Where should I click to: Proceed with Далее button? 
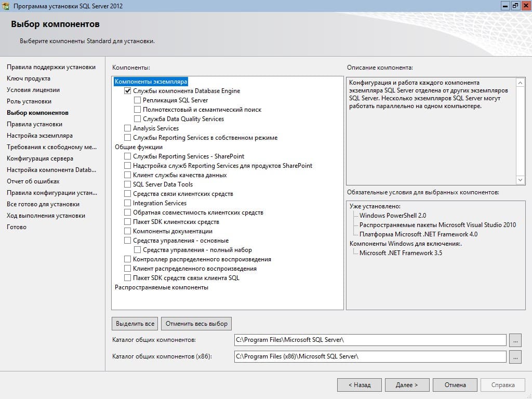coord(407,385)
